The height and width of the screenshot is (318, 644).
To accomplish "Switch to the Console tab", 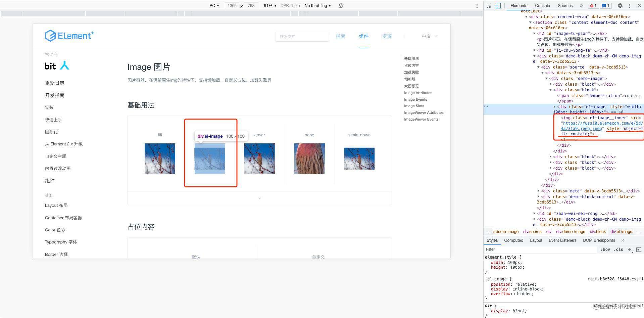I will coord(542,6).
